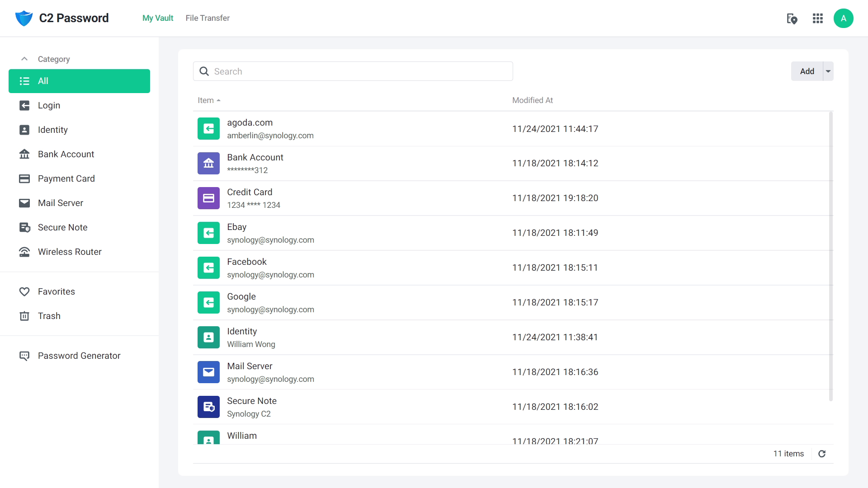Viewport: 868px width, 488px height.
Task: Open the Ebay entry title
Action: [236, 227]
